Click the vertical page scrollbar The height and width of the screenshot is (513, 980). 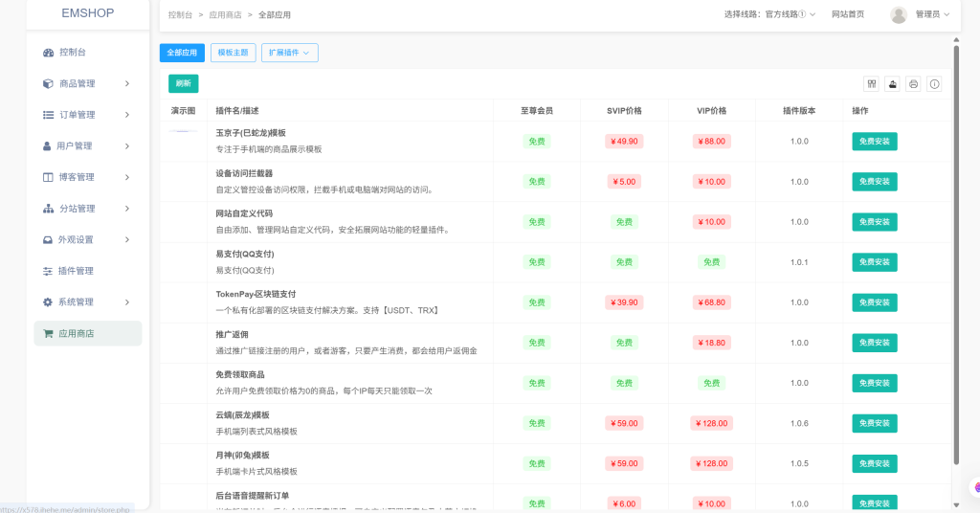[x=956, y=255]
